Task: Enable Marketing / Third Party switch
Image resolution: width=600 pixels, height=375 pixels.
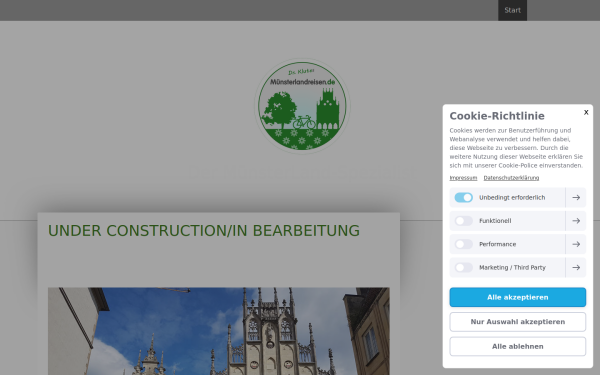Action: 463,267
